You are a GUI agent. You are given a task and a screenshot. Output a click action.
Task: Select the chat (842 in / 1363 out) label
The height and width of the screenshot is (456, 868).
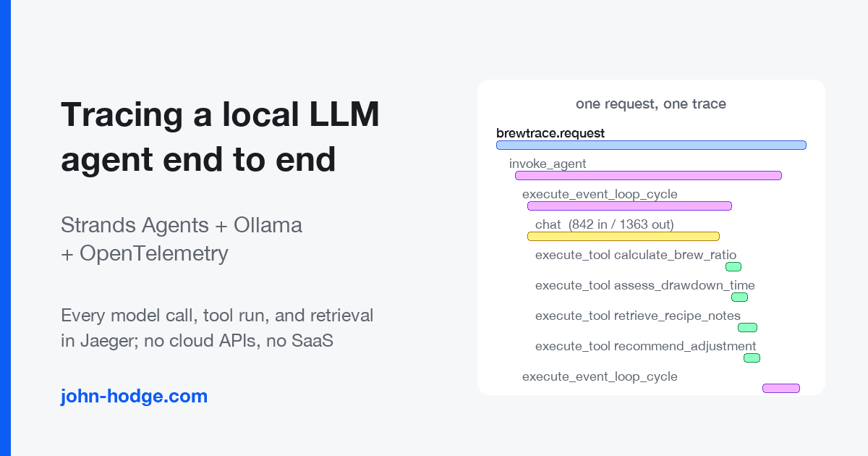[x=605, y=224]
